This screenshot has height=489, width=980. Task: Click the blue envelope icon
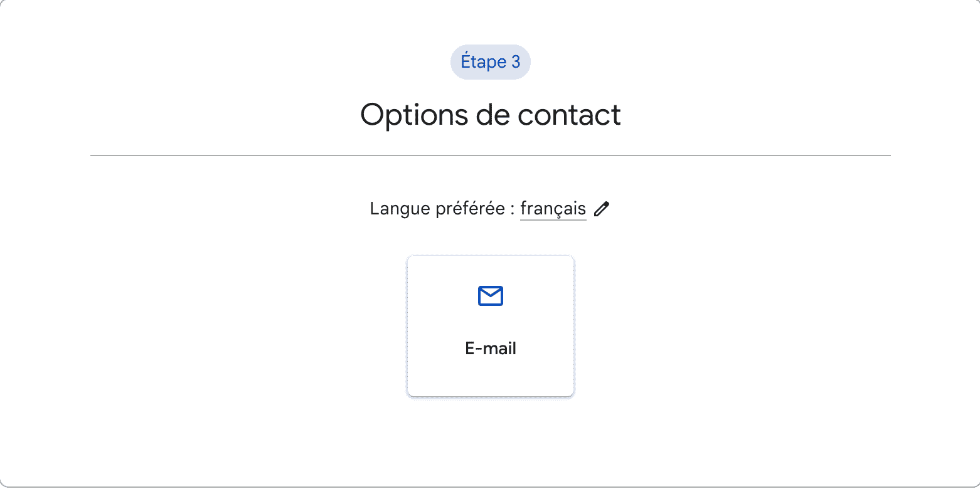pos(491,296)
